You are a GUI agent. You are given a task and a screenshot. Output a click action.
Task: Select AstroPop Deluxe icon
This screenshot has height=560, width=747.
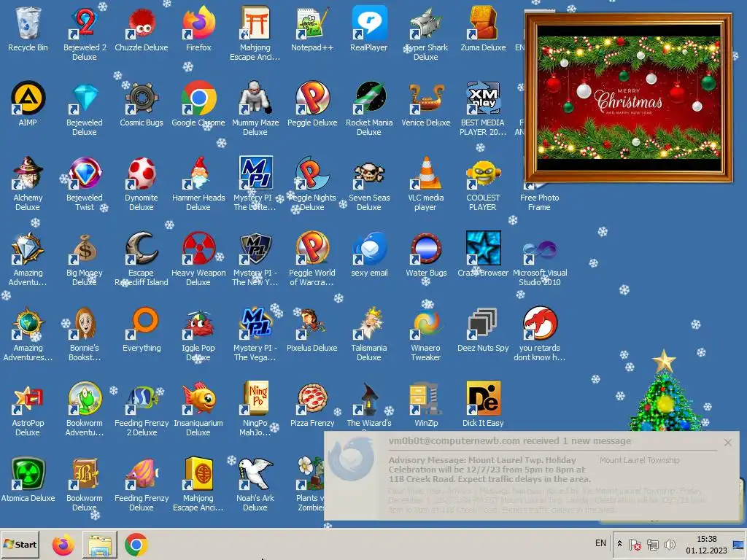click(x=28, y=398)
